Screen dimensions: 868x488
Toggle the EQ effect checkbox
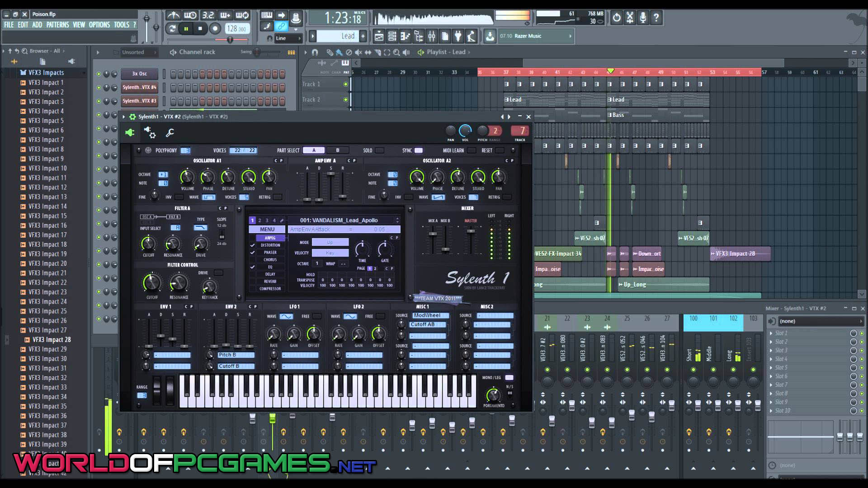coord(253,267)
